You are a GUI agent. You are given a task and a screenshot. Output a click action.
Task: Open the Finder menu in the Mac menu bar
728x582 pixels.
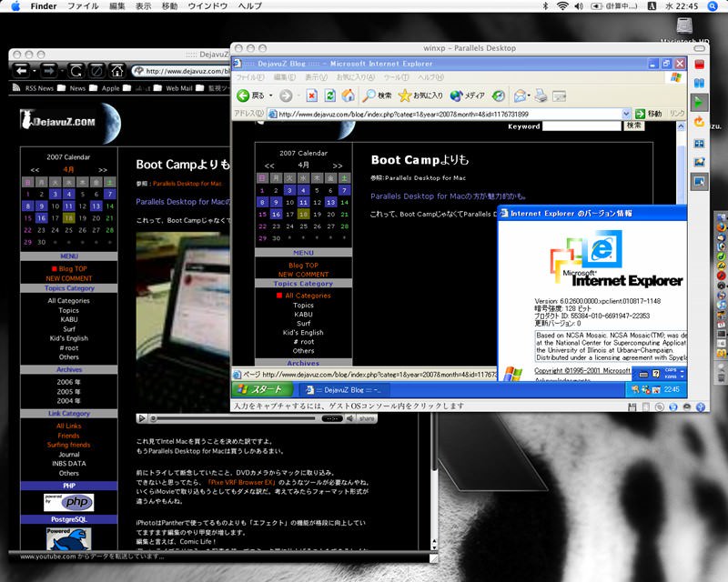point(43,6)
